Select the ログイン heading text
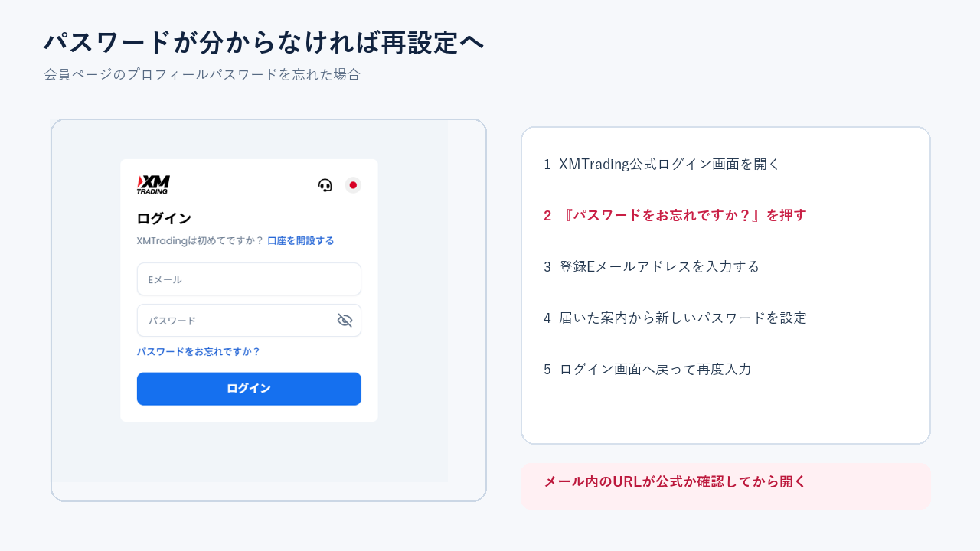The height and width of the screenshot is (551, 980). click(x=164, y=219)
